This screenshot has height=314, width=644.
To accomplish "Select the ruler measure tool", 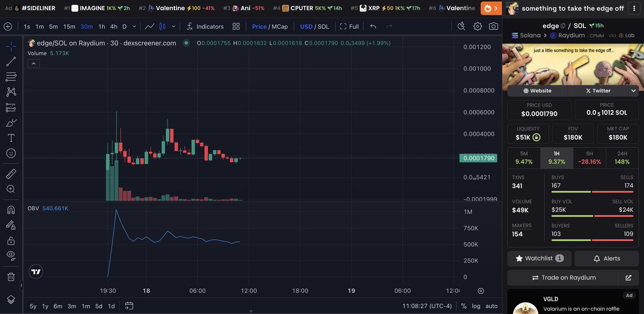I will 11,174.
